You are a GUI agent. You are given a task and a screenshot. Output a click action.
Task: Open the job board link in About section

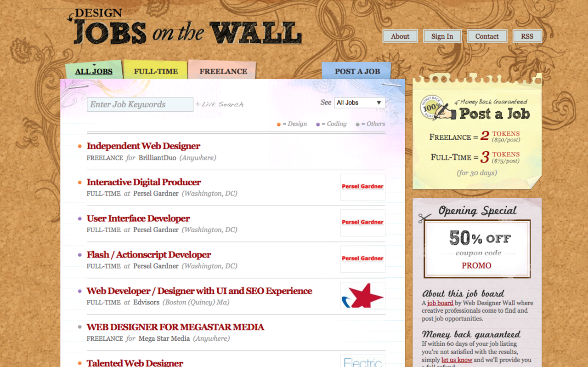point(440,303)
